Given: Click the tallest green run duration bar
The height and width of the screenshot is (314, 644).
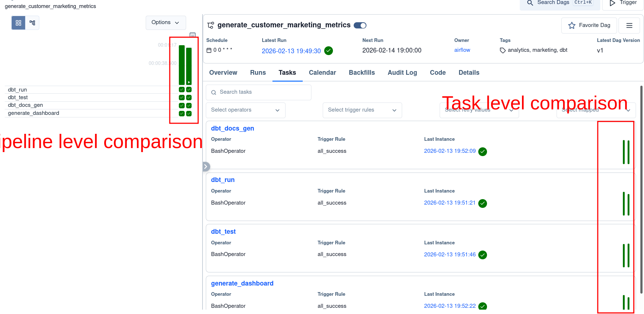Looking at the screenshot, I should pos(181,65).
